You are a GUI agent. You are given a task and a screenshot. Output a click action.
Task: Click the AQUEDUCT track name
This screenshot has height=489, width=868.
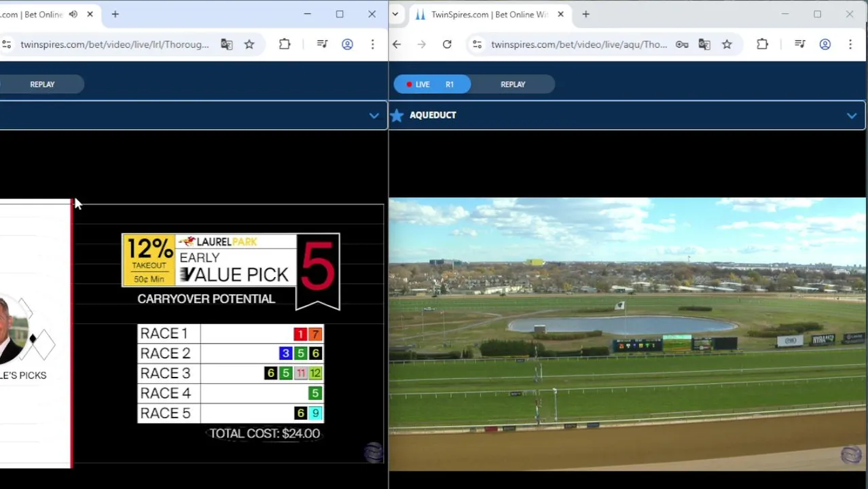click(433, 115)
